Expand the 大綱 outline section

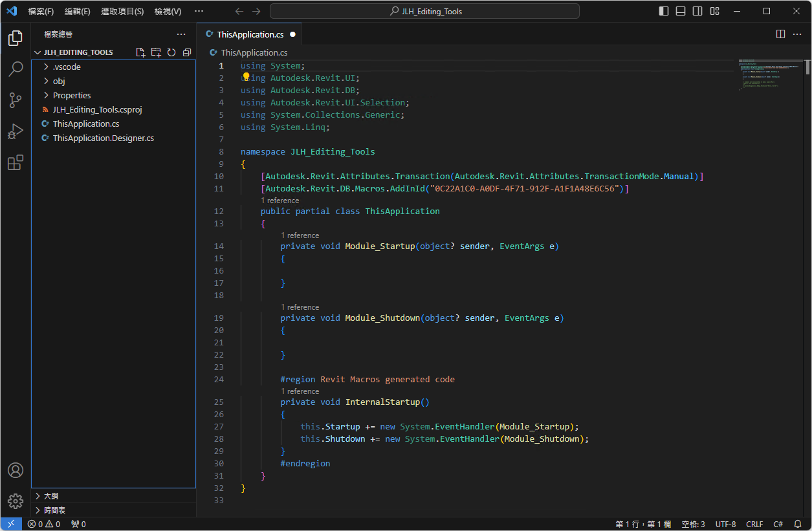(x=51, y=496)
